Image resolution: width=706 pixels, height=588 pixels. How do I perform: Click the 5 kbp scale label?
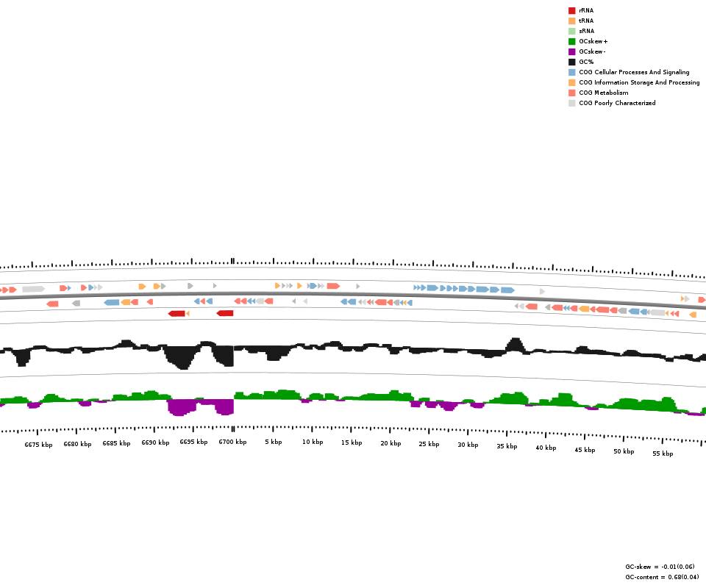[x=273, y=442]
